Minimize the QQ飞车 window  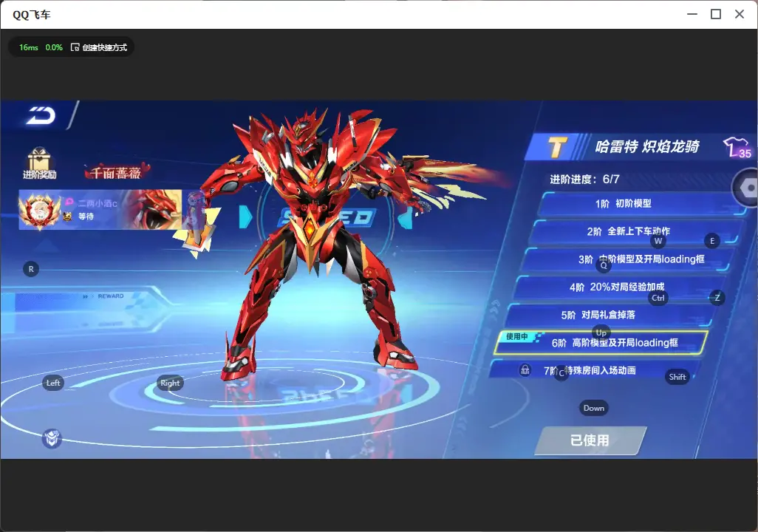[692, 15]
